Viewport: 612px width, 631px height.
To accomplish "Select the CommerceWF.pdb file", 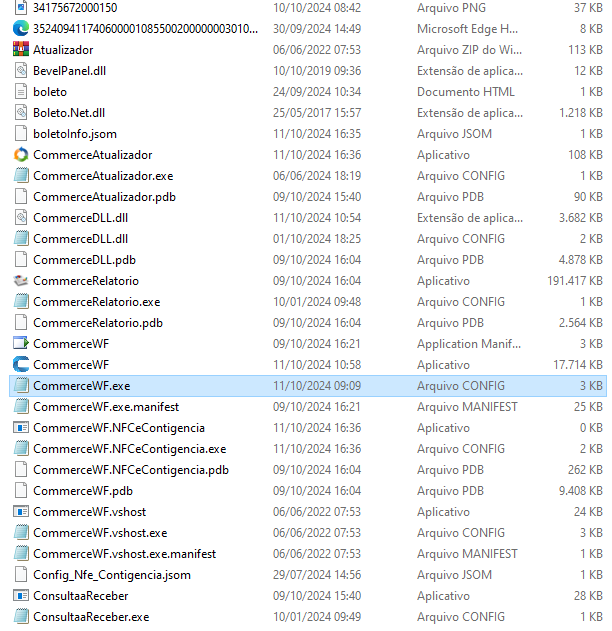I will [82, 491].
